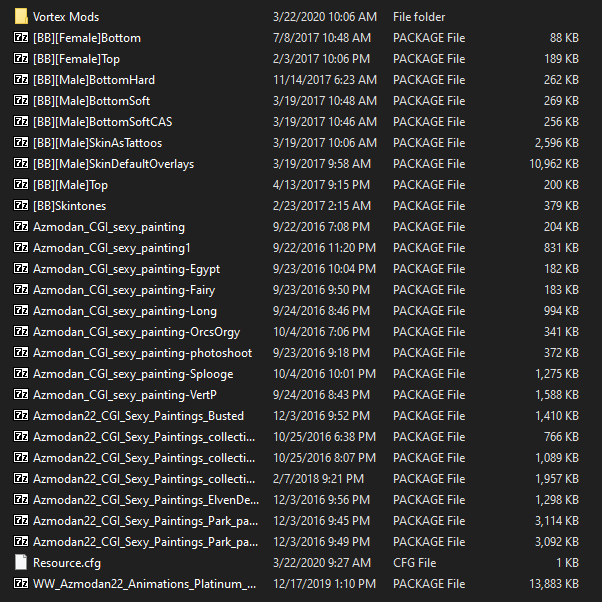Viewport: 602px width, 602px height.
Task: Click the date 7/8/2017 10:48 AM
Action: [322, 38]
